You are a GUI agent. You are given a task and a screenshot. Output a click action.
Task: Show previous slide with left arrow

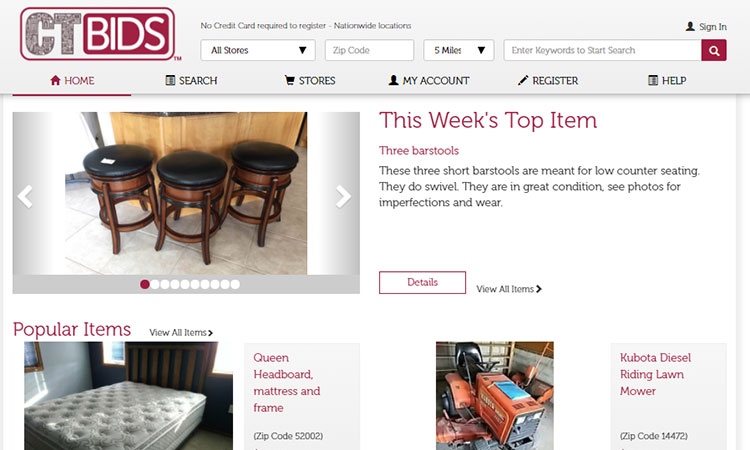pyautogui.click(x=25, y=196)
